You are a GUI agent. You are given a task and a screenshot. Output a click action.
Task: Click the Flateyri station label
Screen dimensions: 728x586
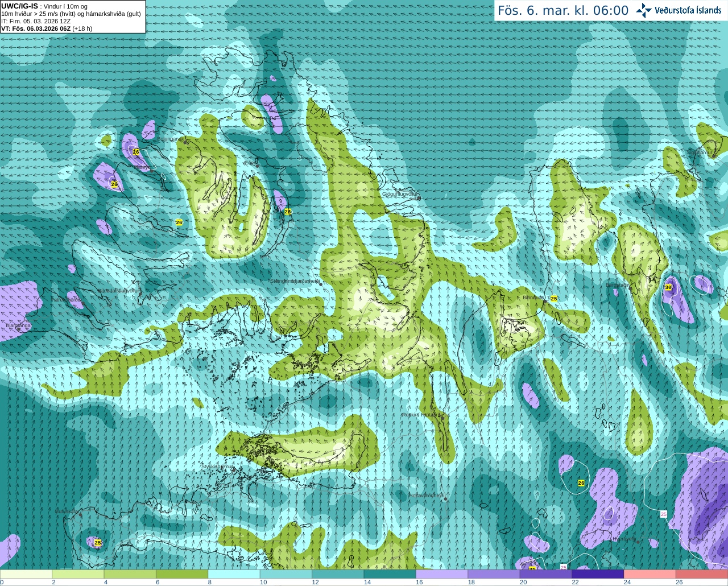142,167
